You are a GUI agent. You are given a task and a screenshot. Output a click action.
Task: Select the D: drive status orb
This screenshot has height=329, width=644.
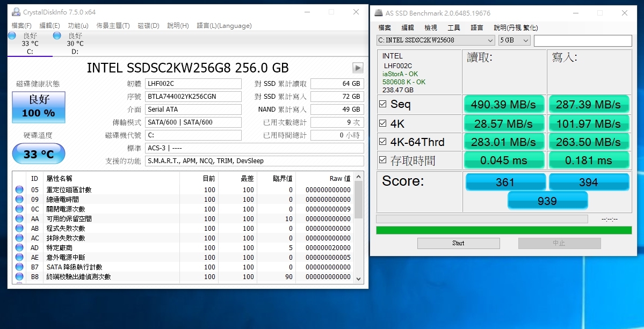click(57, 35)
